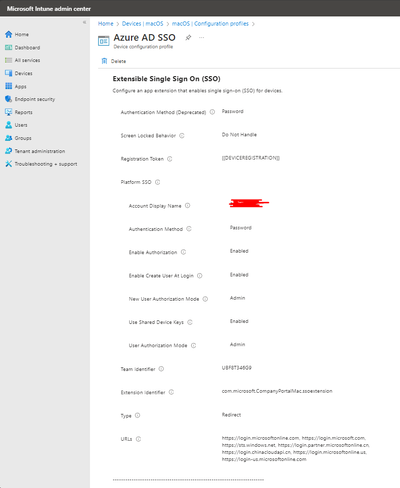Image resolution: width=400 pixels, height=488 pixels.
Task: Show info tooltip for Enable Authorization
Action: click(x=183, y=252)
